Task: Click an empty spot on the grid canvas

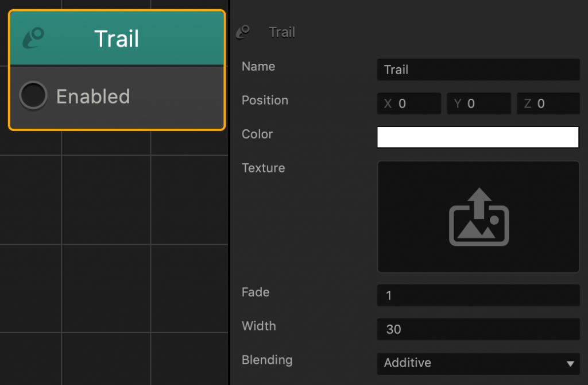Action: [103, 259]
